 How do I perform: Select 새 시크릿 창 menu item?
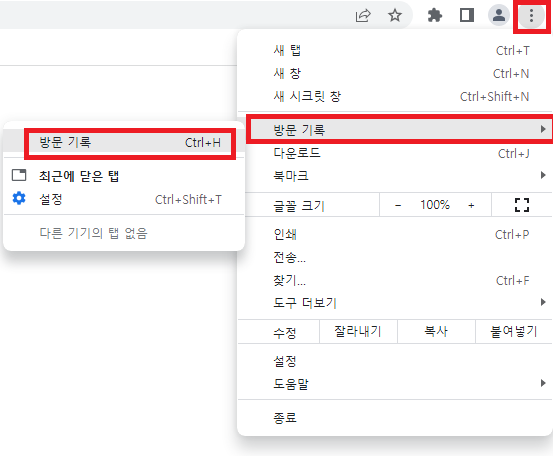[395, 96]
